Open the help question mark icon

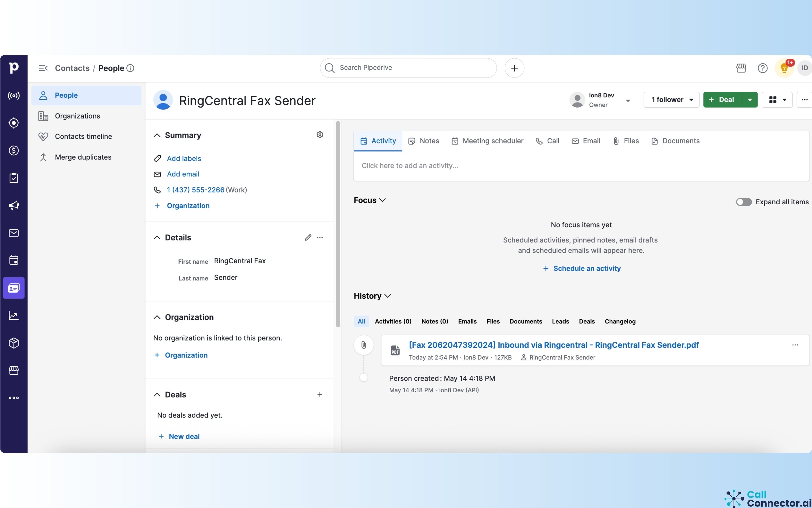[x=762, y=68]
